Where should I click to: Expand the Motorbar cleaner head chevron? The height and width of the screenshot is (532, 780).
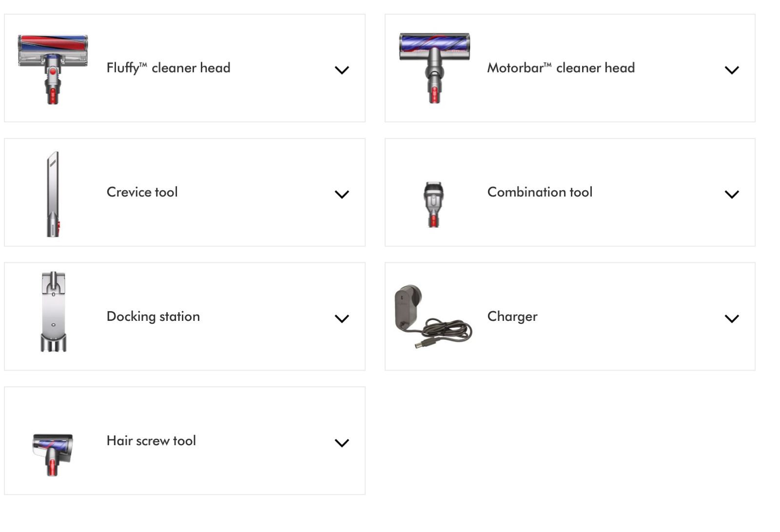(x=731, y=70)
